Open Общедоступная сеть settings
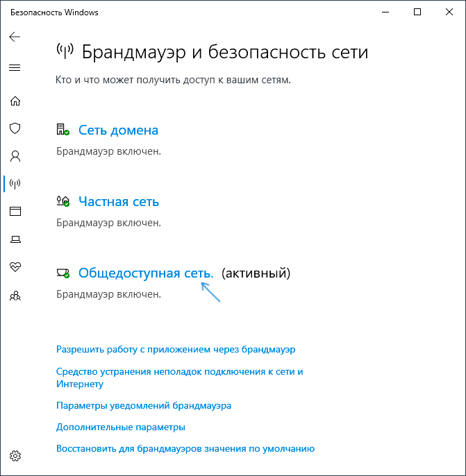This screenshot has height=476, width=466. (x=146, y=273)
